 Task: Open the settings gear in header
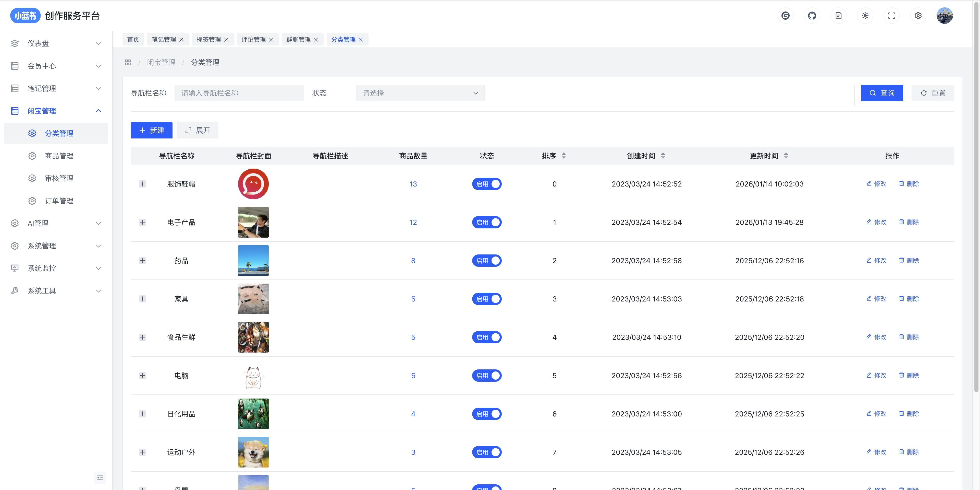(x=918, y=16)
